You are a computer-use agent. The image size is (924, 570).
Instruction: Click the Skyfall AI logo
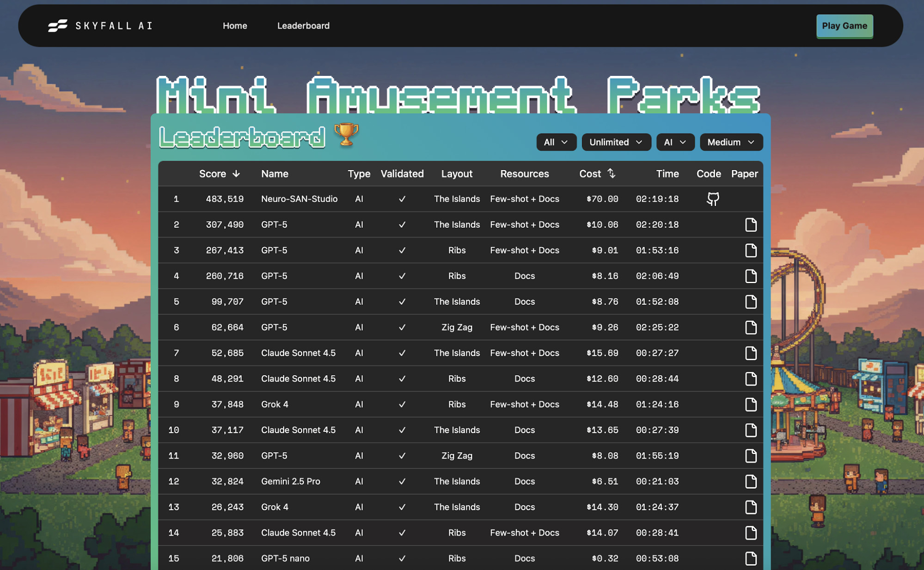(100, 26)
